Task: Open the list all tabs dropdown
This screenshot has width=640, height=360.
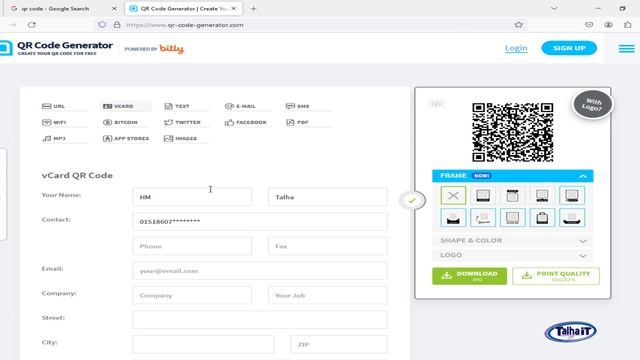Action: pos(554,9)
